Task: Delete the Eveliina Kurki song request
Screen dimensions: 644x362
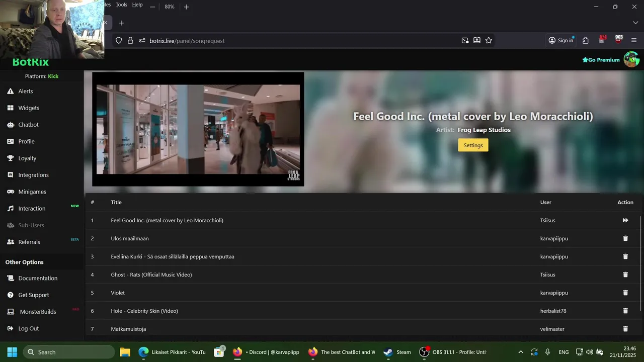Action: pos(625,256)
